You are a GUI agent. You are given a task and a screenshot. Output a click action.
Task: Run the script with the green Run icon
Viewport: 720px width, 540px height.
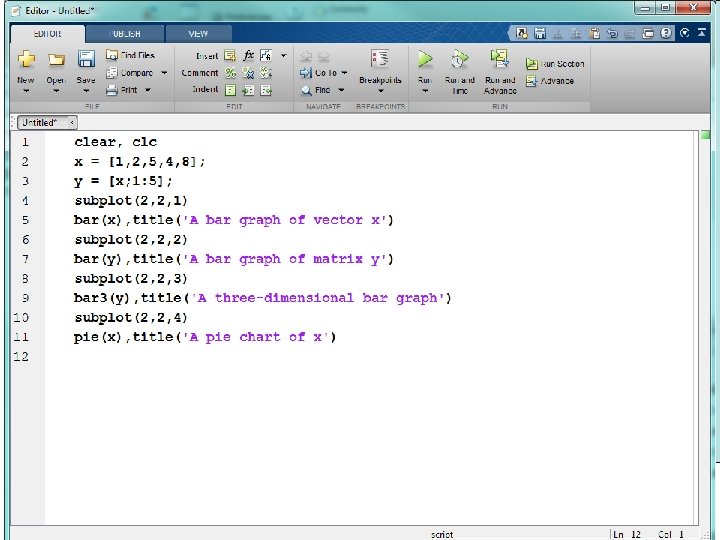425,59
